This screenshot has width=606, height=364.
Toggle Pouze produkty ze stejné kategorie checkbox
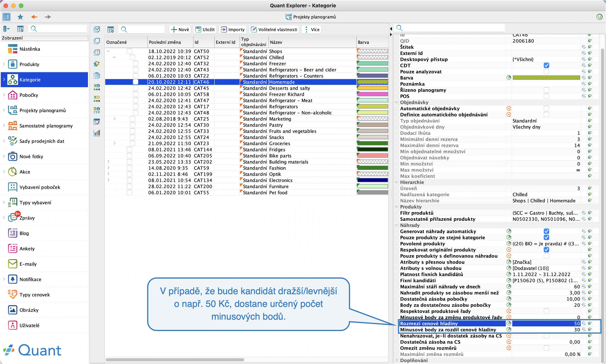(x=546, y=238)
